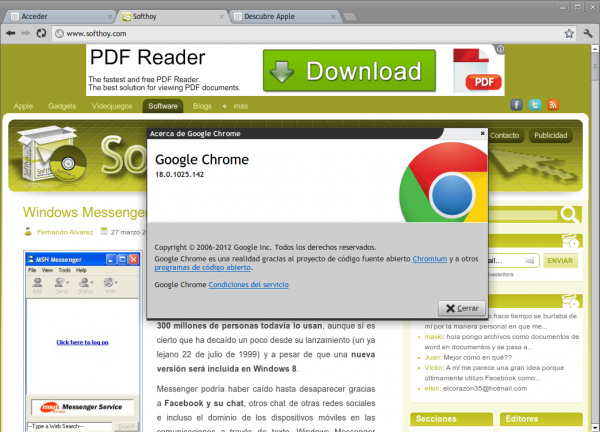
Task: Click the PDF file icon in the banner
Action: pyautogui.click(x=477, y=70)
